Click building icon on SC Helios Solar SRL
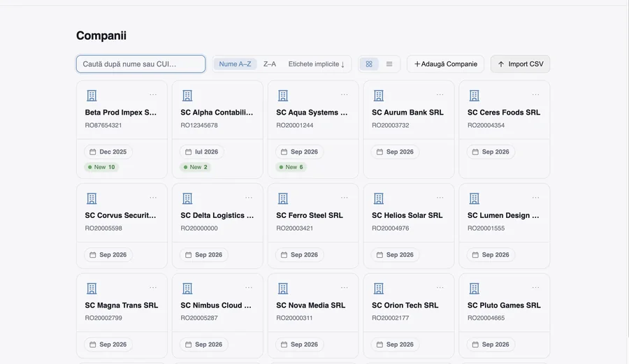 [379, 198]
